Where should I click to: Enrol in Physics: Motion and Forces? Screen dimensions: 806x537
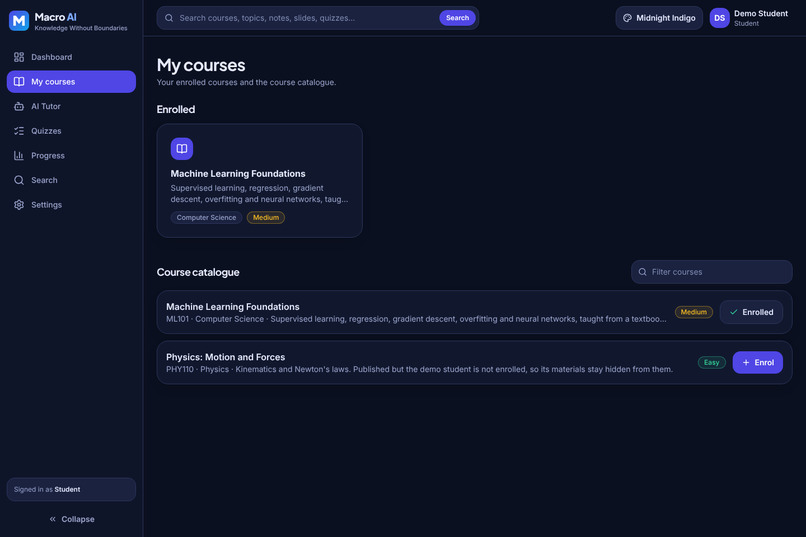pyautogui.click(x=758, y=362)
